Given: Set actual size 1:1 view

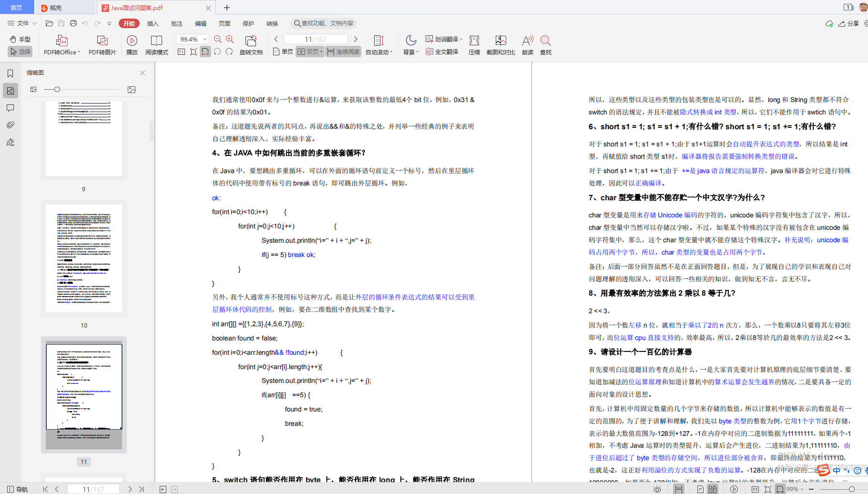Looking at the screenshot, I should tap(182, 51).
